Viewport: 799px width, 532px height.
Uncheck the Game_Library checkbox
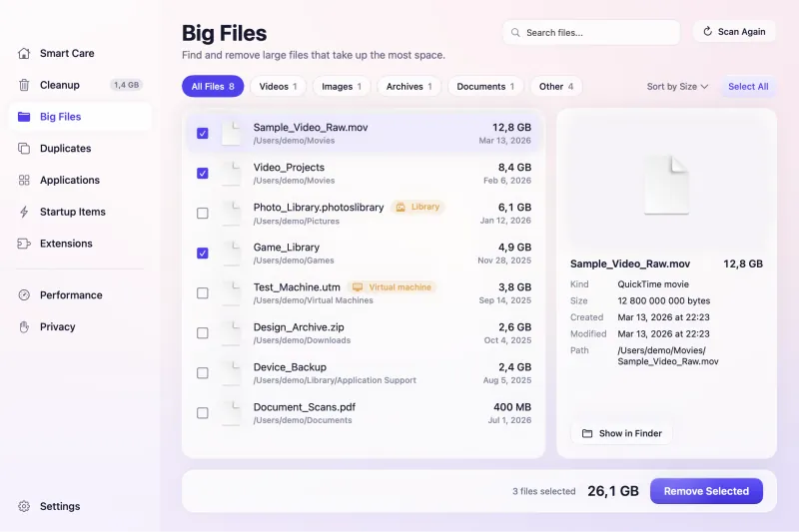pyautogui.click(x=203, y=253)
